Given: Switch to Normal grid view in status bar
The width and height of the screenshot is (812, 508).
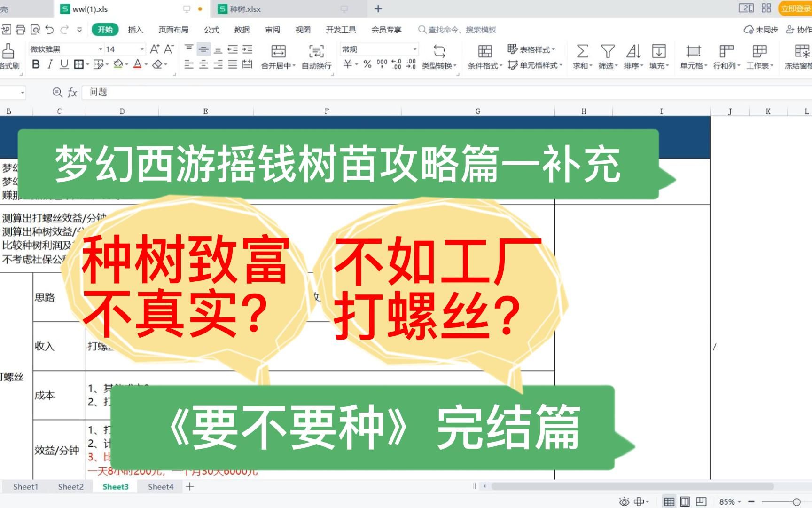Looking at the screenshot, I should point(669,501).
